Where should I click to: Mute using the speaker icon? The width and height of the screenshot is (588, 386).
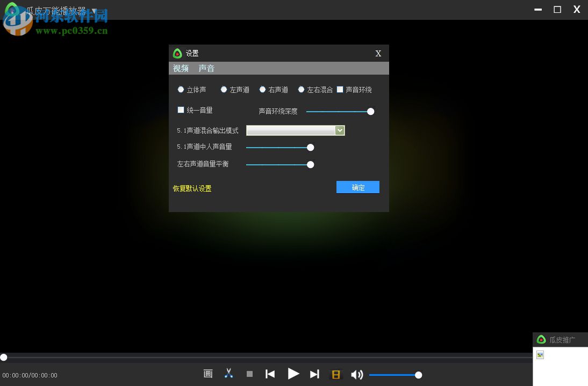(x=356, y=374)
